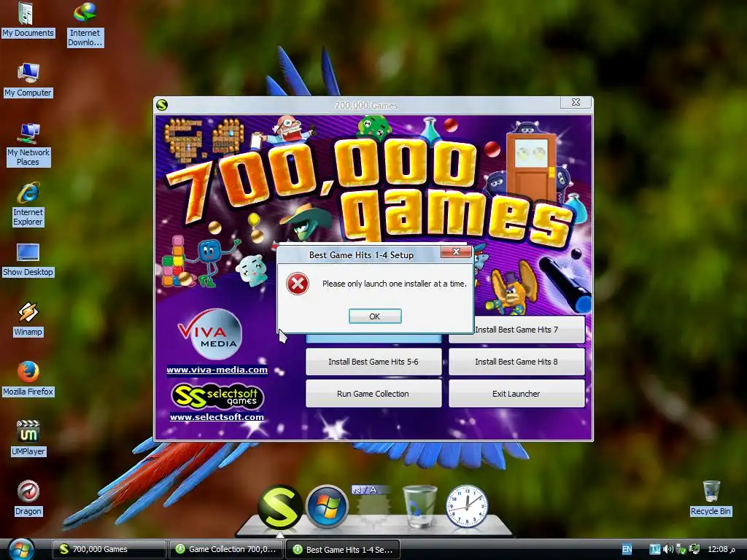Click Run Game Collection button
Viewport: 747px width, 560px height.
click(x=373, y=394)
